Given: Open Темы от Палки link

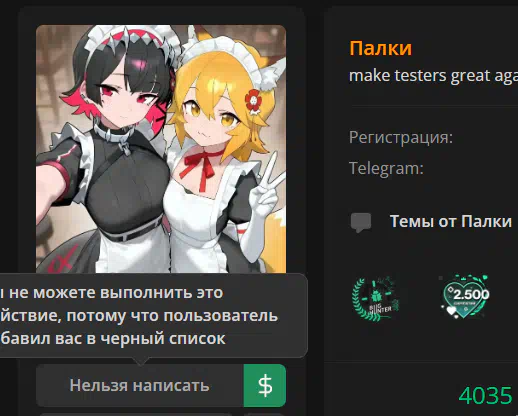Looking at the screenshot, I should [451, 221].
